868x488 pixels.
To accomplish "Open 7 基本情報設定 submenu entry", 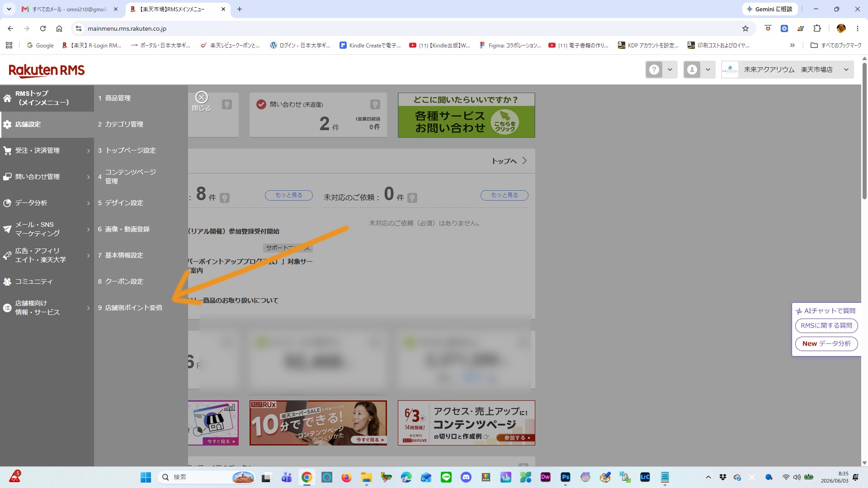I will coord(141,255).
